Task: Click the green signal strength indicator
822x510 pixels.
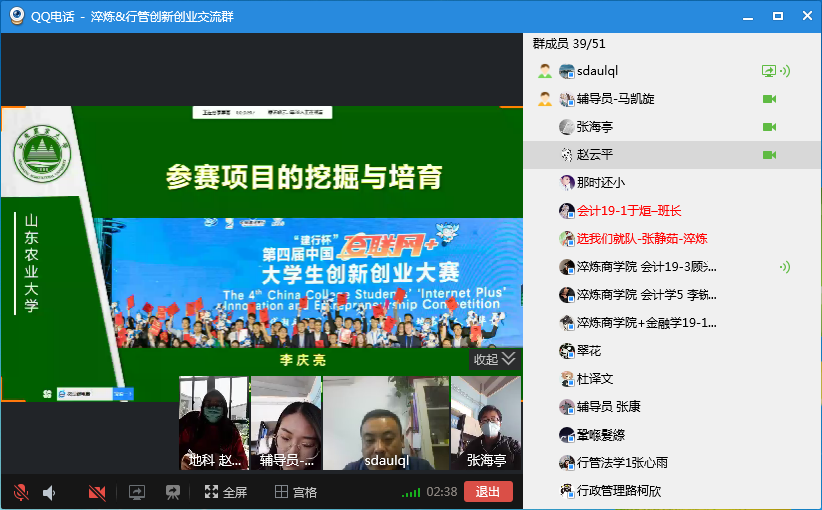Action: click(x=410, y=492)
